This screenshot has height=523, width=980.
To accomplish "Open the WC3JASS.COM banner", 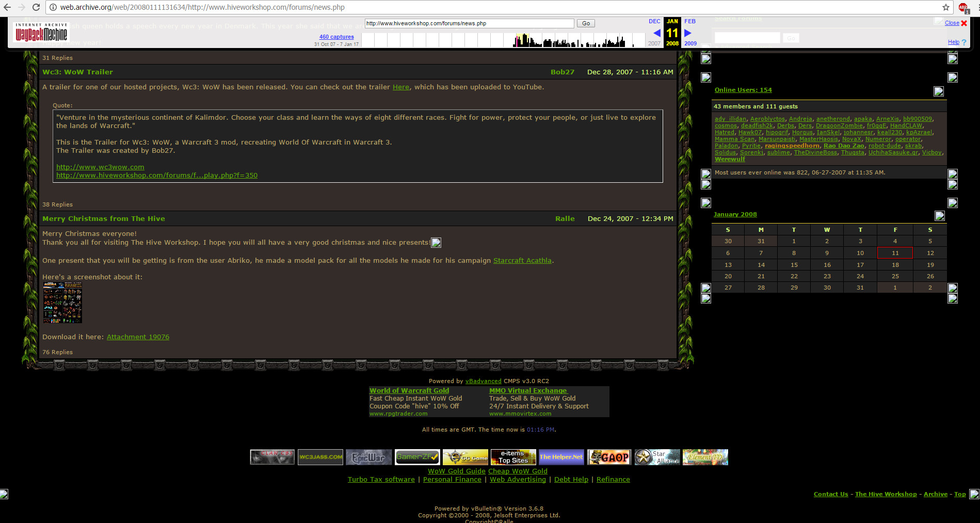I will [x=320, y=457].
